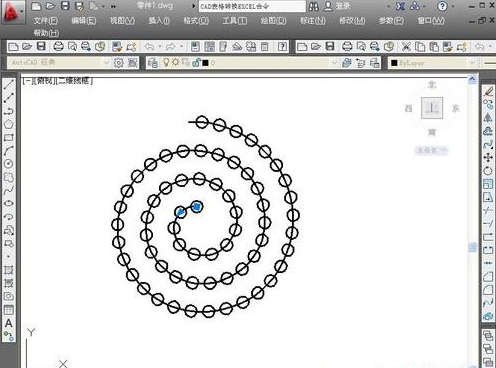496x368 pixels.
Task: Select the Construction Line tool
Action: (9, 98)
